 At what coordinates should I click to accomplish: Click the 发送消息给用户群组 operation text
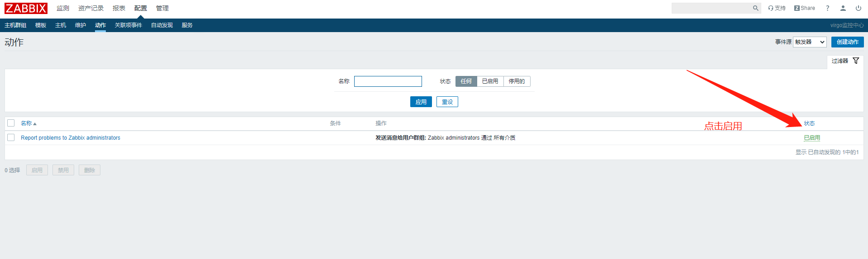click(401, 138)
